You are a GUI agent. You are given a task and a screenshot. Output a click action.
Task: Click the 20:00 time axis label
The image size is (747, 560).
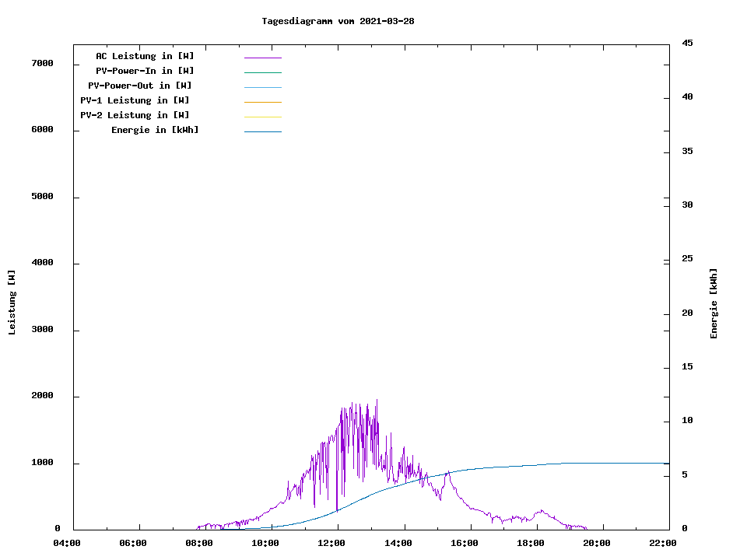click(x=597, y=544)
